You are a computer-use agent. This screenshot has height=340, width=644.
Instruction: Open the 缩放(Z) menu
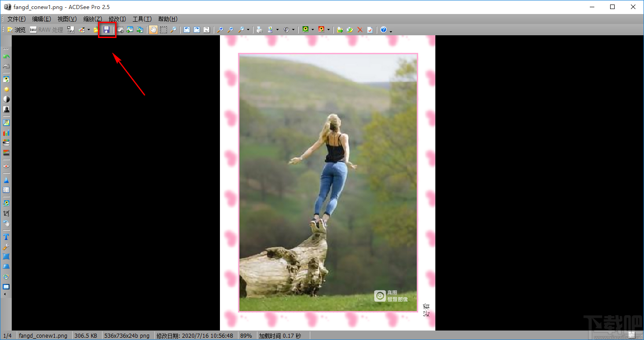(x=93, y=19)
